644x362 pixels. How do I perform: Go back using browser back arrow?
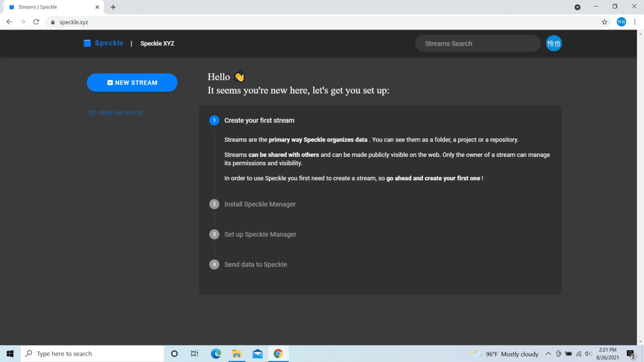(9, 22)
